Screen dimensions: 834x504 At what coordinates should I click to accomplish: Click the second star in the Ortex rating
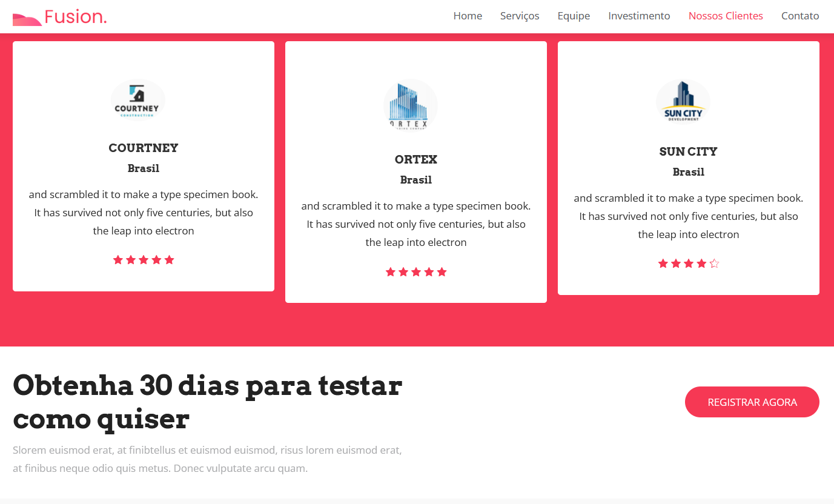click(403, 272)
